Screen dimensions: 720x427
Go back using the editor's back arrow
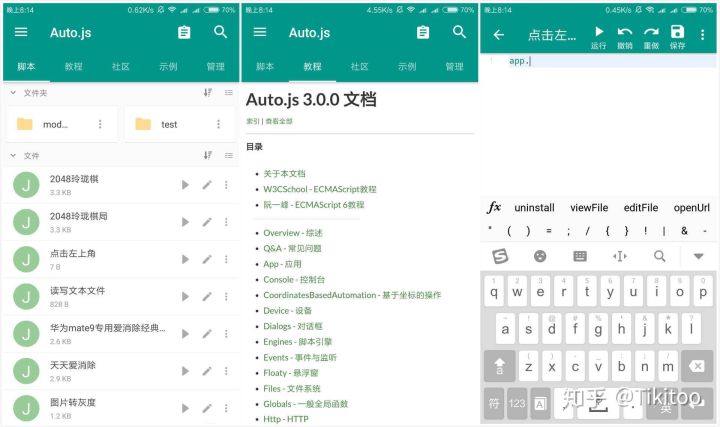coord(499,34)
